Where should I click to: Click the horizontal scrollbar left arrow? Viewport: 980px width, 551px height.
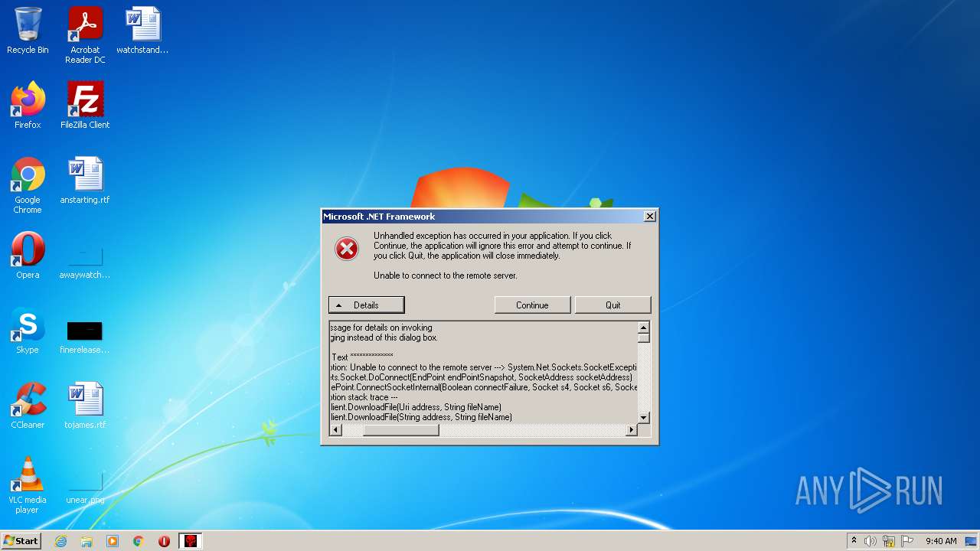pos(335,430)
